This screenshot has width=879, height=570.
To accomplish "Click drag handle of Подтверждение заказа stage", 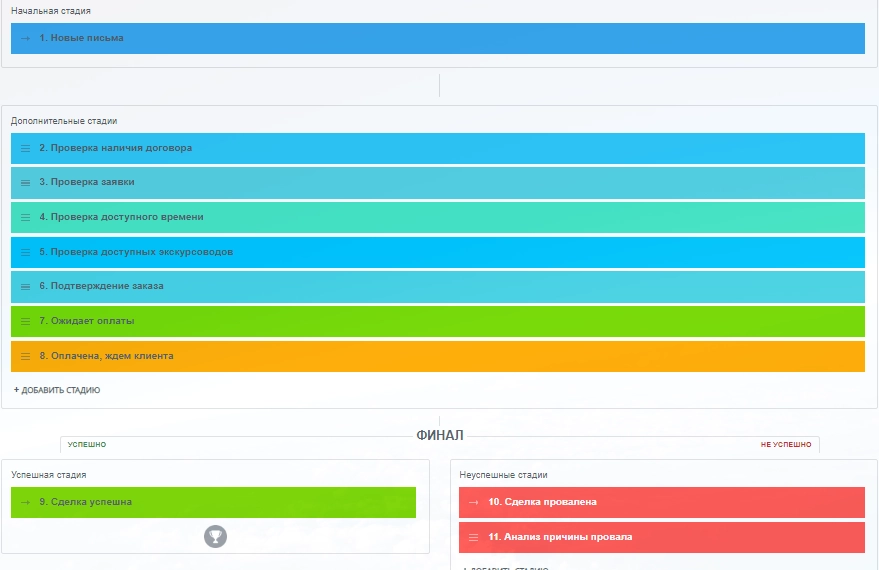I will tap(26, 286).
